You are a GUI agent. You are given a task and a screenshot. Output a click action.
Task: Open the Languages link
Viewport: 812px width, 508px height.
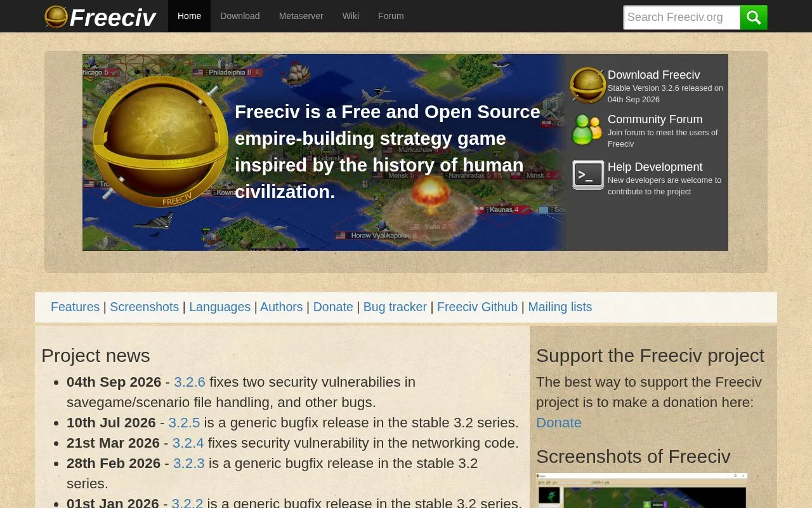tap(220, 307)
